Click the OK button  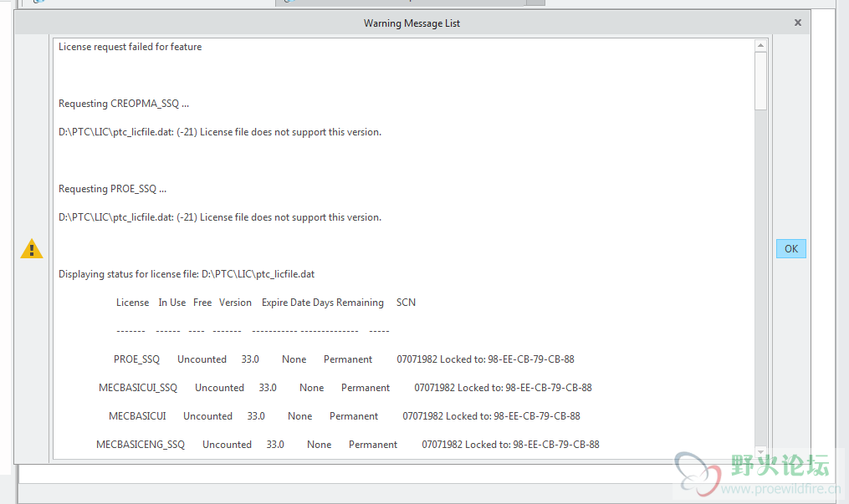(790, 249)
